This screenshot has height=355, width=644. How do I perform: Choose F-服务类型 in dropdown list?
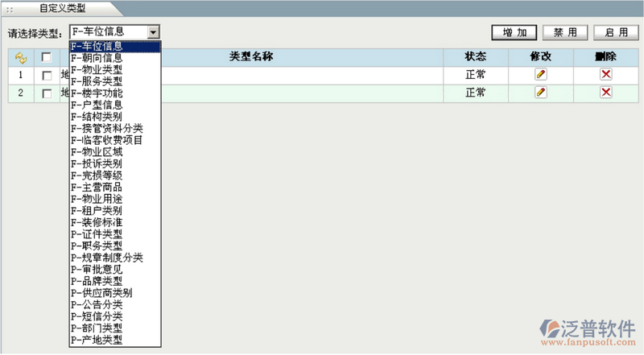[115, 81]
